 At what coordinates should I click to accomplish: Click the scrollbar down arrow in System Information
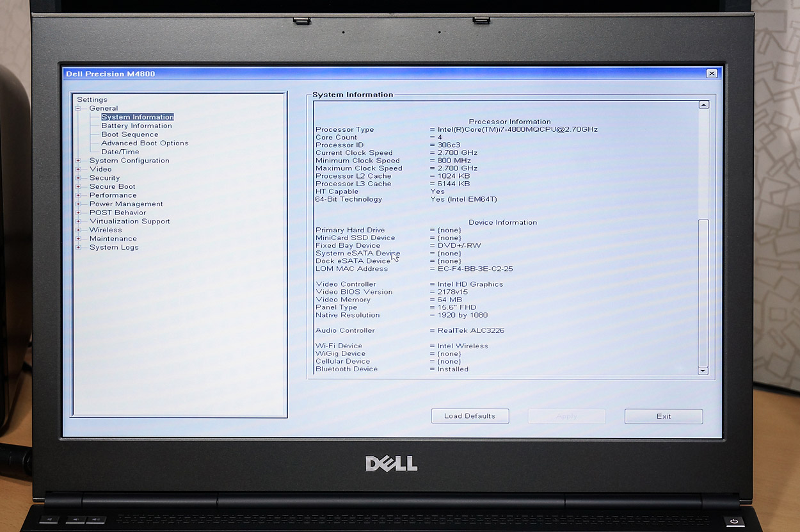(703, 371)
